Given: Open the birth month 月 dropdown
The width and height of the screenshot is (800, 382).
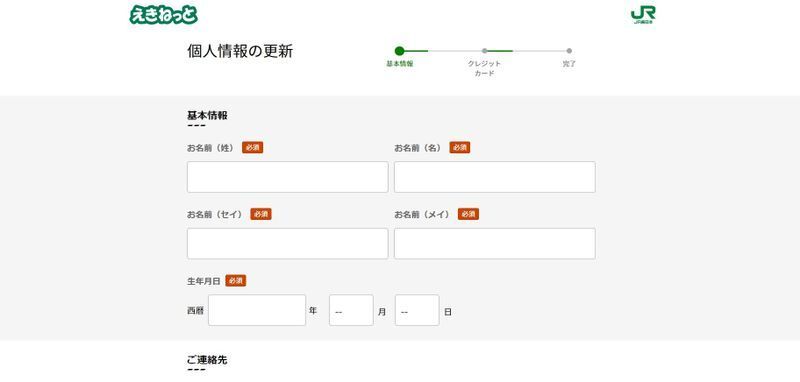Looking at the screenshot, I should 351,310.
